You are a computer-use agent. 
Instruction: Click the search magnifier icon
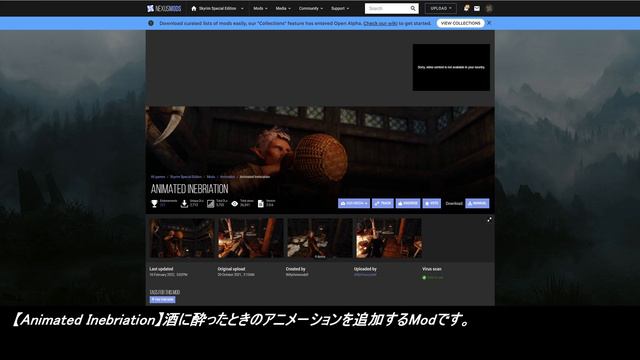click(413, 8)
